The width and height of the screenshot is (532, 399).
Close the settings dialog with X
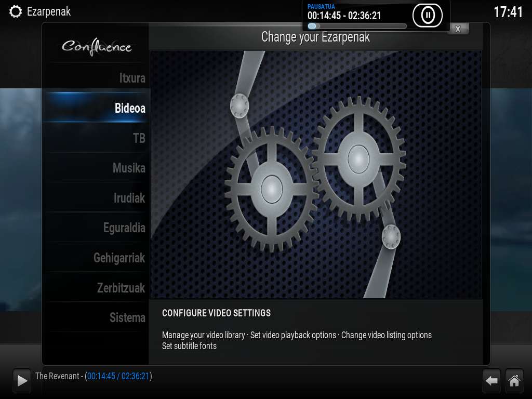pos(458,29)
